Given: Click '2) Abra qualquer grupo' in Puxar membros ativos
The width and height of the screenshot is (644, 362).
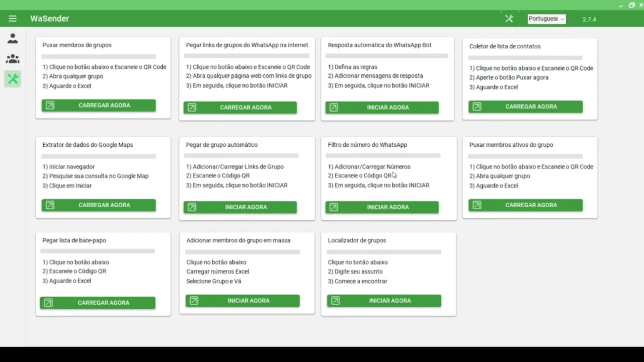Looking at the screenshot, I should [500, 176].
